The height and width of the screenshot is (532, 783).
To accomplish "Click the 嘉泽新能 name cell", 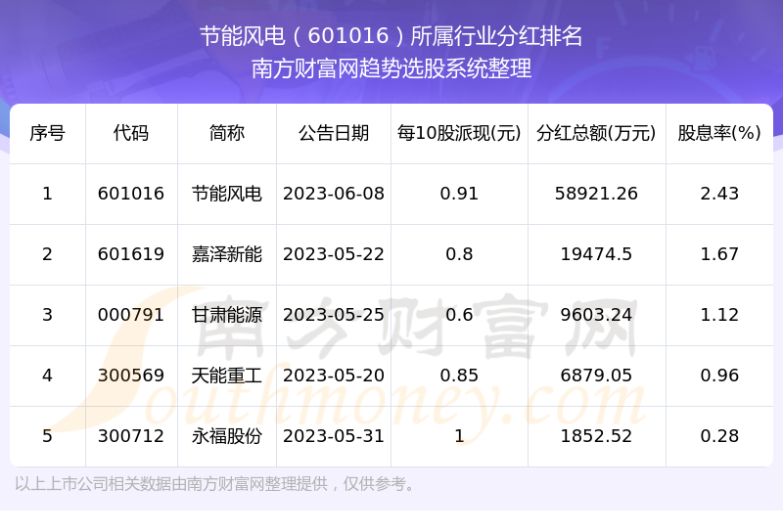I will (227, 254).
